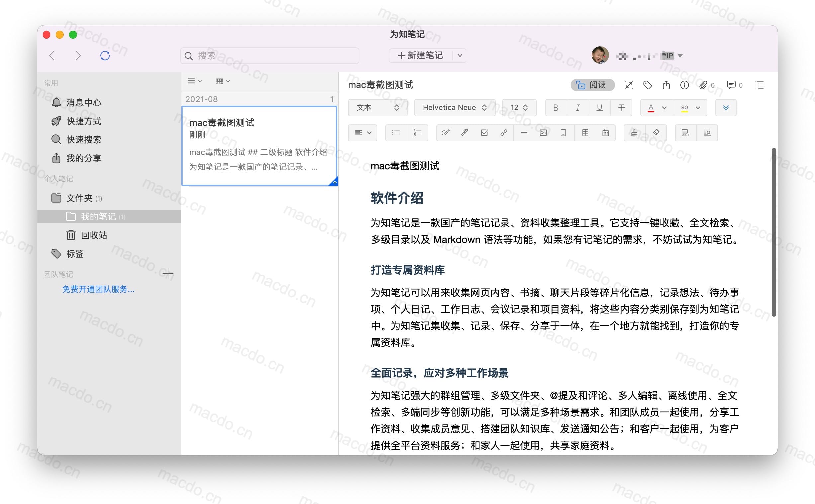Click the search input field
815x504 pixels.
(x=270, y=56)
